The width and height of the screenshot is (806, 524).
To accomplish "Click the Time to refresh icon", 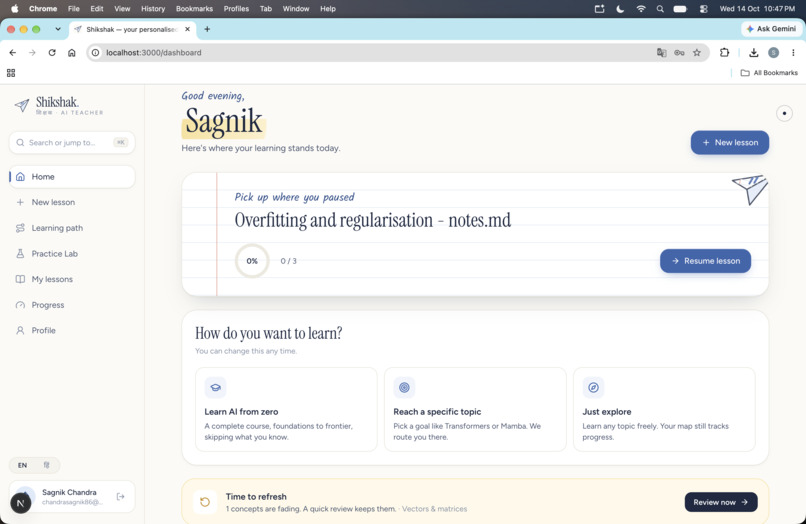I will [x=205, y=502].
